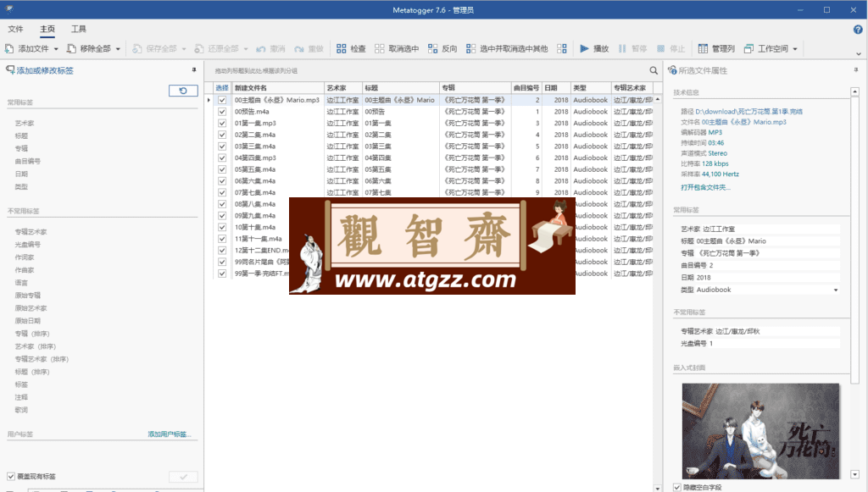The height and width of the screenshot is (492, 868).
Task: Click the apply checkmark button at panel bottom
Action: tap(183, 477)
